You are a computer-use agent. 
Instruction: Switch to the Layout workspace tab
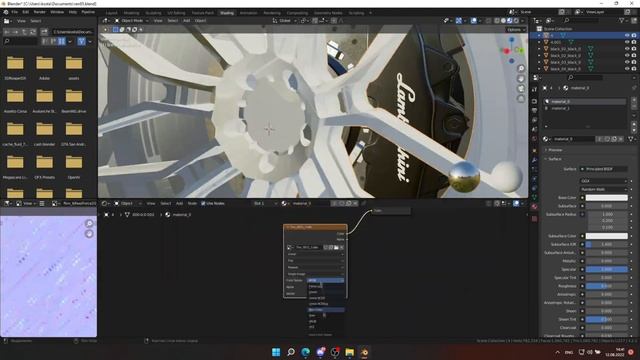pos(111,13)
